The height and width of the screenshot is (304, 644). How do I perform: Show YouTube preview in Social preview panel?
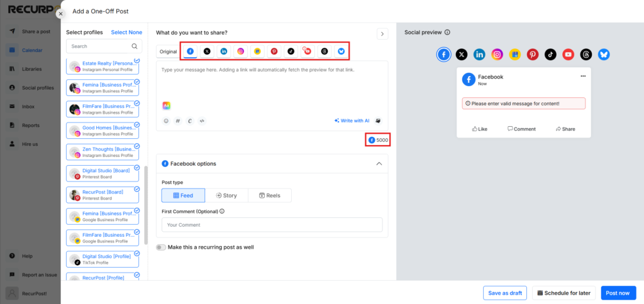tap(569, 54)
